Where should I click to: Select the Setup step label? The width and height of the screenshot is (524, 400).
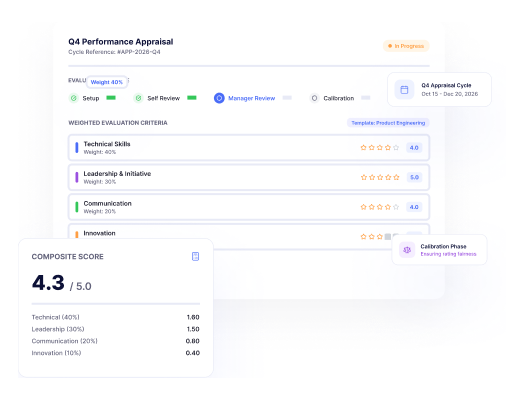pyautogui.click(x=91, y=98)
